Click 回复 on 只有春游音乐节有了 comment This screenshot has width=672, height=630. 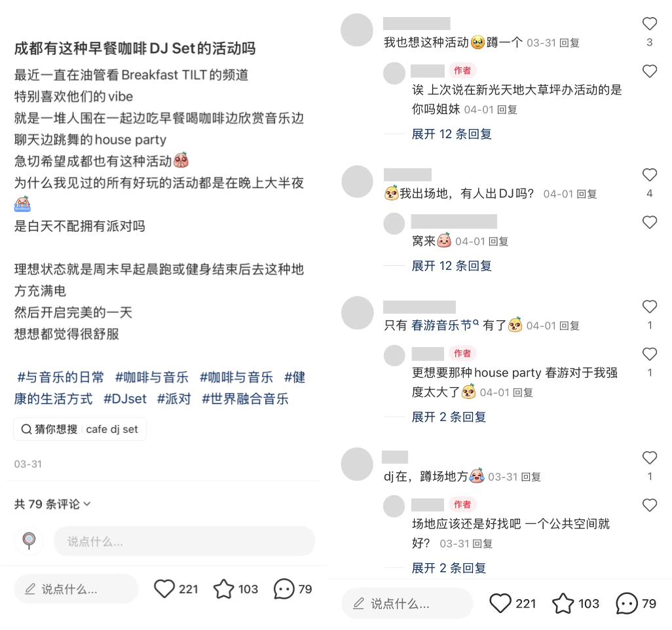[x=569, y=326]
